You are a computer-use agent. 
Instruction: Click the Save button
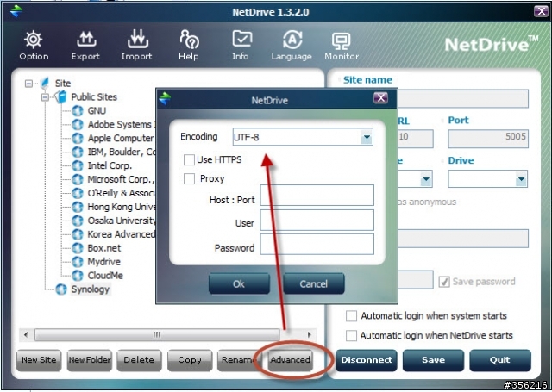click(x=433, y=360)
